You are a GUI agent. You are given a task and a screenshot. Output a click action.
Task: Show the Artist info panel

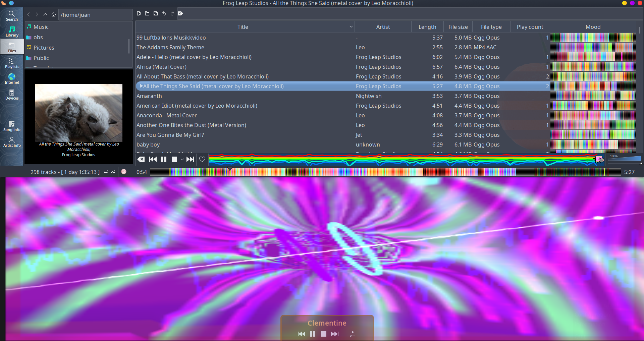click(12, 142)
